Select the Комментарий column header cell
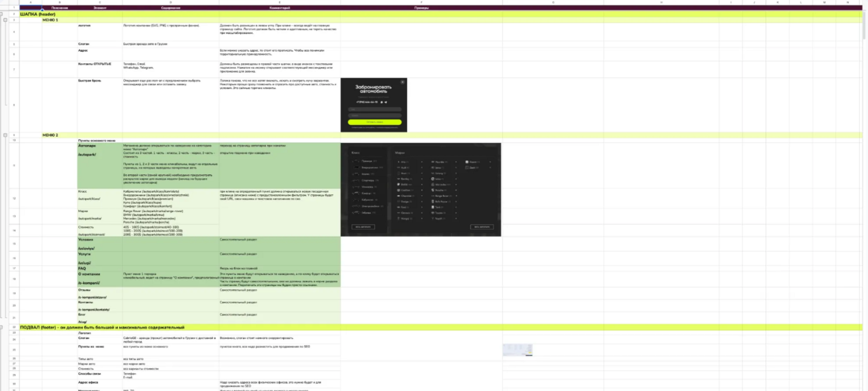This screenshot has width=868, height=391. (x=280, y=8)
